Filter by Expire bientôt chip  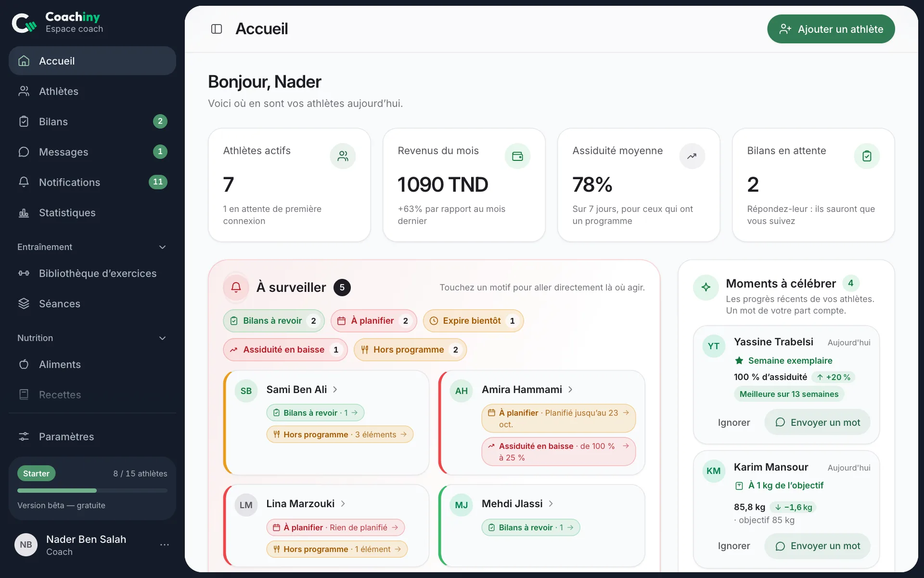coord(473,321)
